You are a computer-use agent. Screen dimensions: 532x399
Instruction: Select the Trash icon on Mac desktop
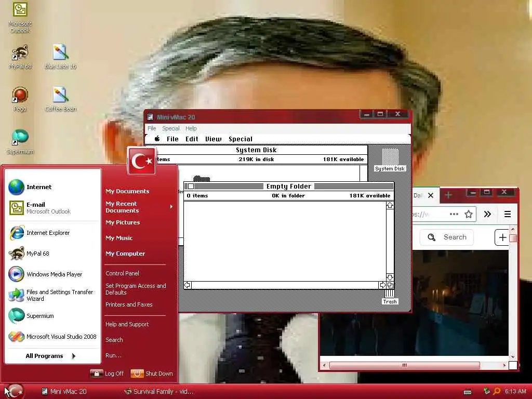[x=390, y=296]
